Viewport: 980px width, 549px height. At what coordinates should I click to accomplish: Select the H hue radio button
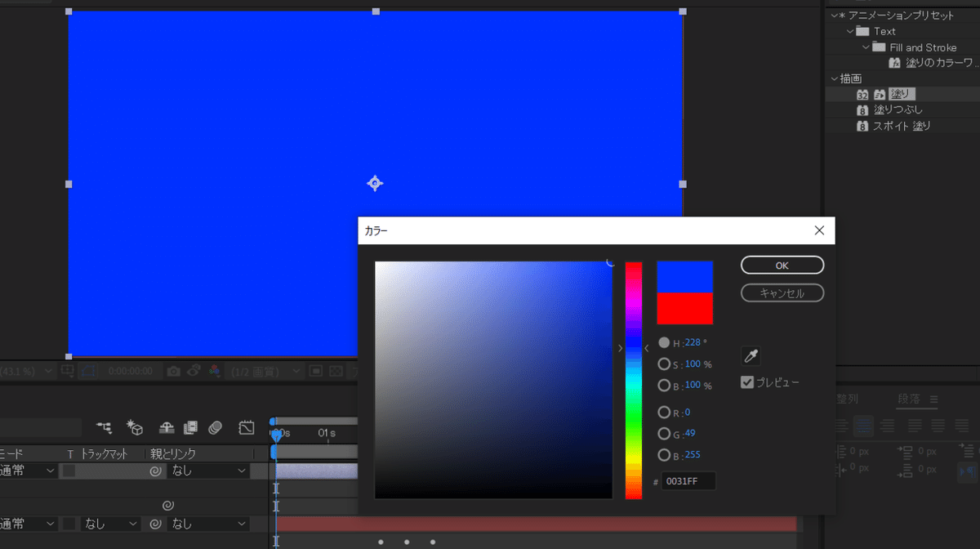click(x=664, y=342)
